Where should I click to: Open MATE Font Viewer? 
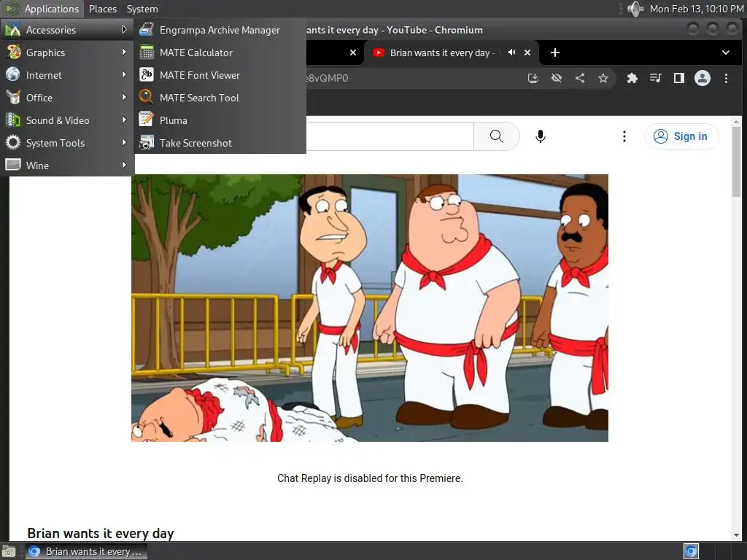point(220,75)
